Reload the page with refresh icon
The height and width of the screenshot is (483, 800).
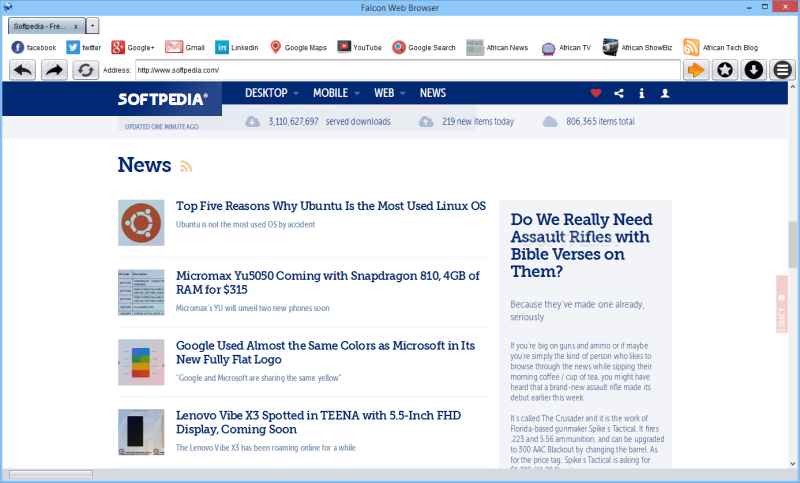click(x=85, y=70)
